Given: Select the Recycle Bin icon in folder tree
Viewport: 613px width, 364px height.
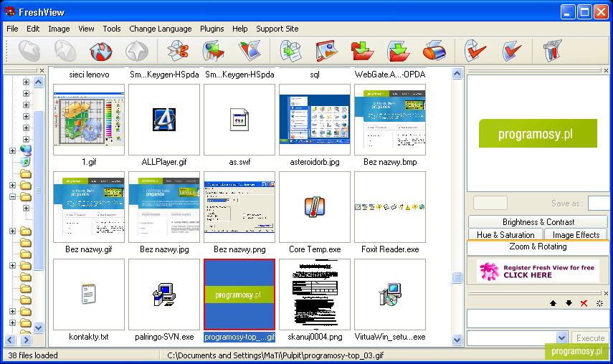Looking at the screenshot, I should point(25,162).
